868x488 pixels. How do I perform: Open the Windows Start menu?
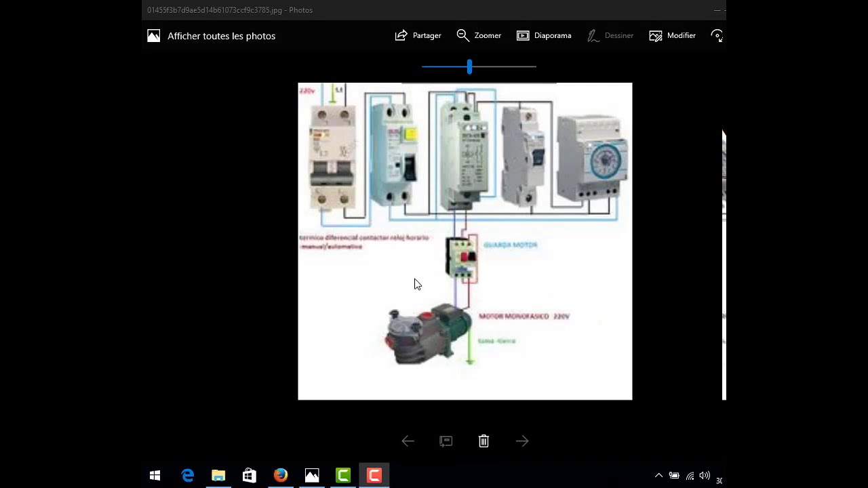pyautogui.click(x=155, y=476)
